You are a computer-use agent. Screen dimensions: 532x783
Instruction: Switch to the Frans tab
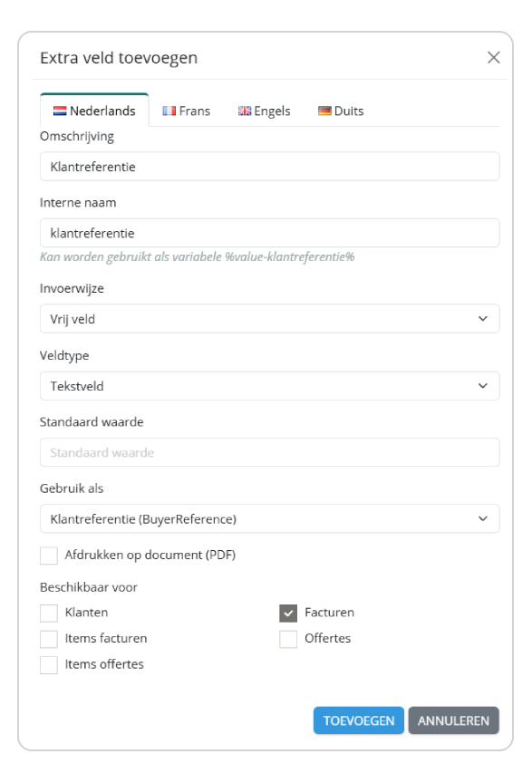pyautogui.click(x=187, y=111)
